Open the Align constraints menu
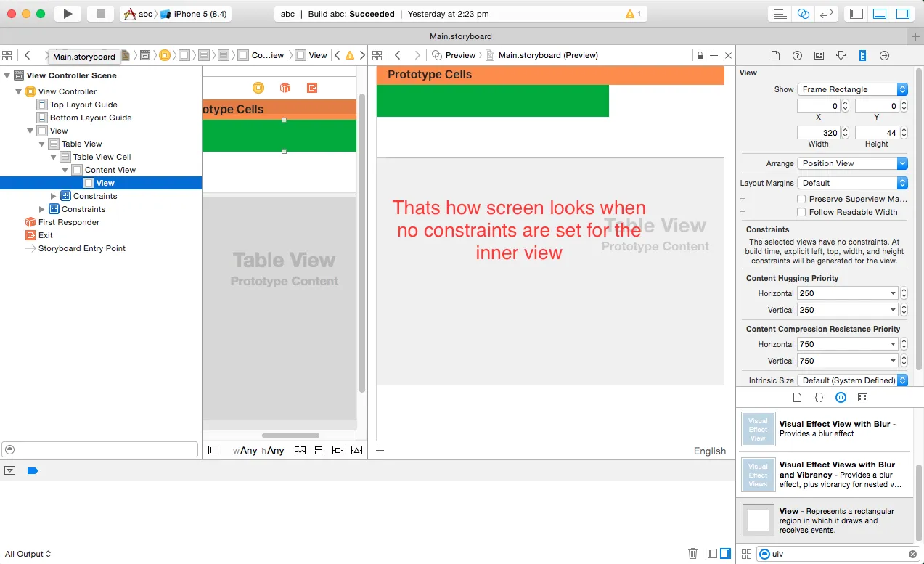Screen dimensions: 924x564 (319, 451)
